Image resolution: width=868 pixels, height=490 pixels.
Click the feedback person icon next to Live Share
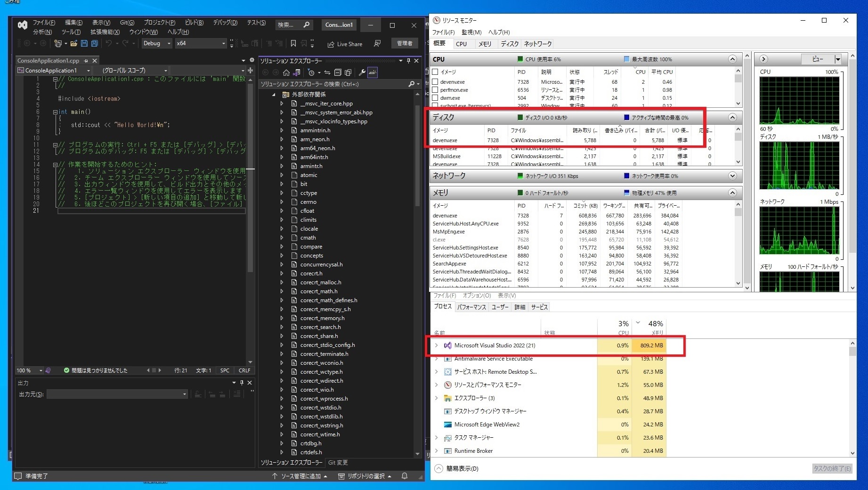coord(377,43)
